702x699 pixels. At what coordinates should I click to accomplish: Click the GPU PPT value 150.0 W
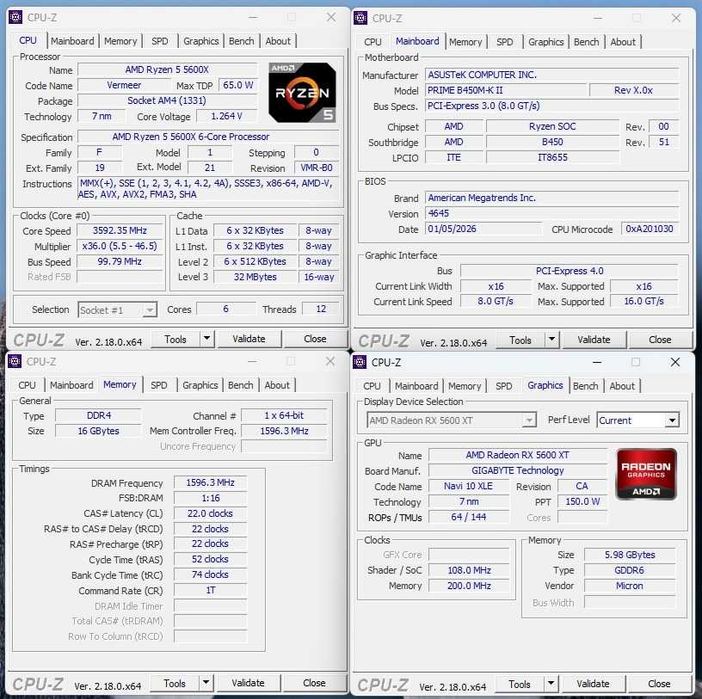(x=582, y=502)
